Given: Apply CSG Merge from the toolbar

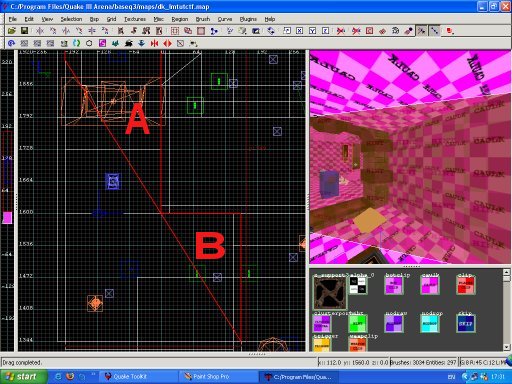Looking at the screenshot, I should click(x=188, y=31).
